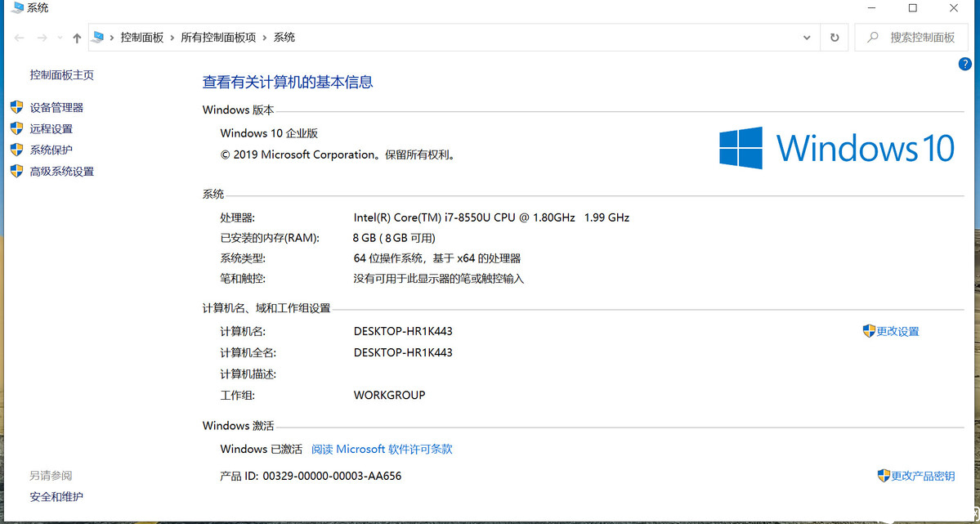The image size is (980, 524).
Task: Click the System icon in the title bar
Action: pos(17,8)
